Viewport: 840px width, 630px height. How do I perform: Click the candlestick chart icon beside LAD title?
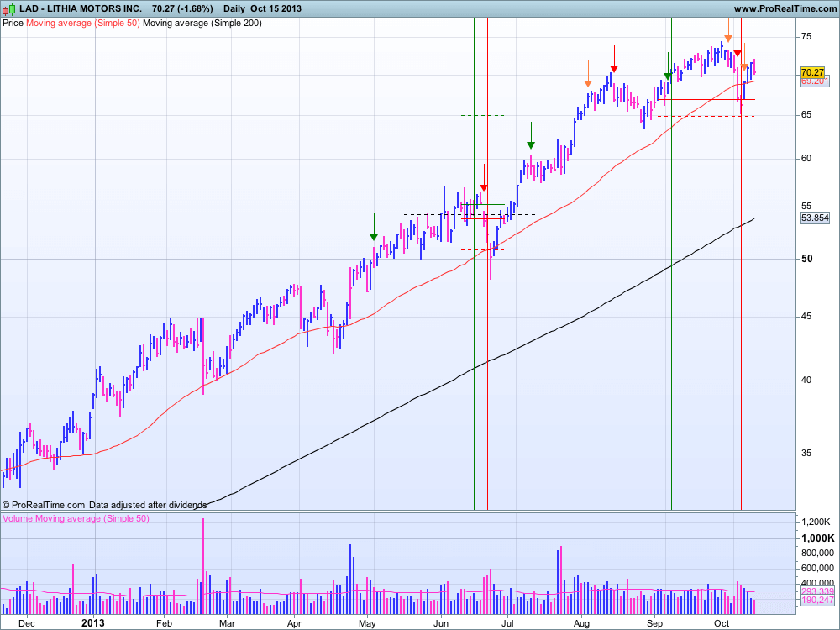(x=8, y=8)
